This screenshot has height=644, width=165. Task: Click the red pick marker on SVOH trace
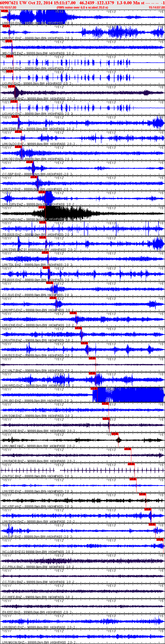pyautogui.click(x=148, y=509)
